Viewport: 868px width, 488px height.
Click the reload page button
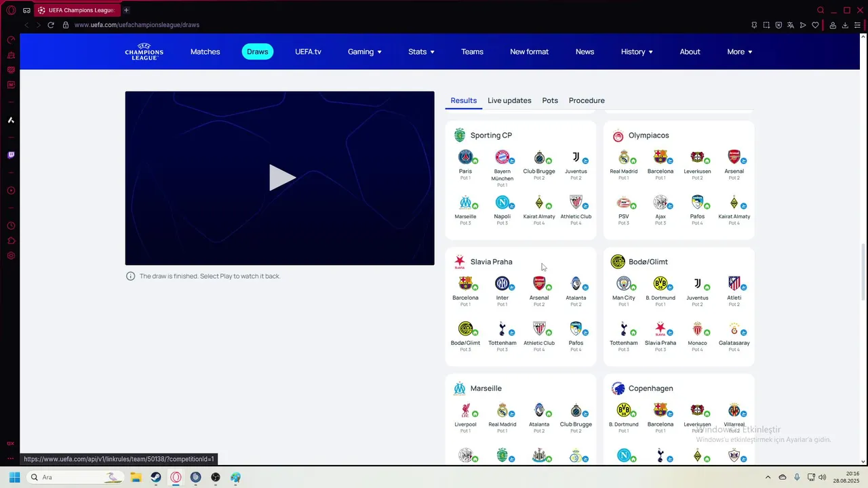click(50, 25)
